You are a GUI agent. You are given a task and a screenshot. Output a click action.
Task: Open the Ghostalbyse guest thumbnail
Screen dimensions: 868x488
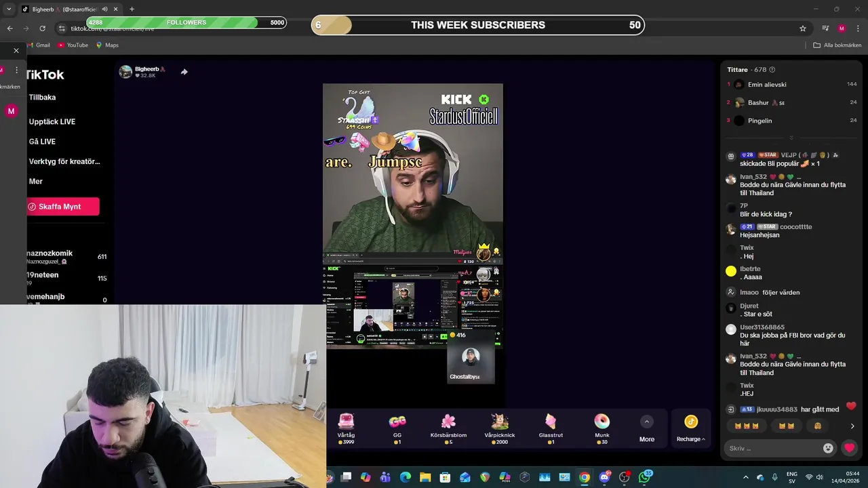point(471,362)
